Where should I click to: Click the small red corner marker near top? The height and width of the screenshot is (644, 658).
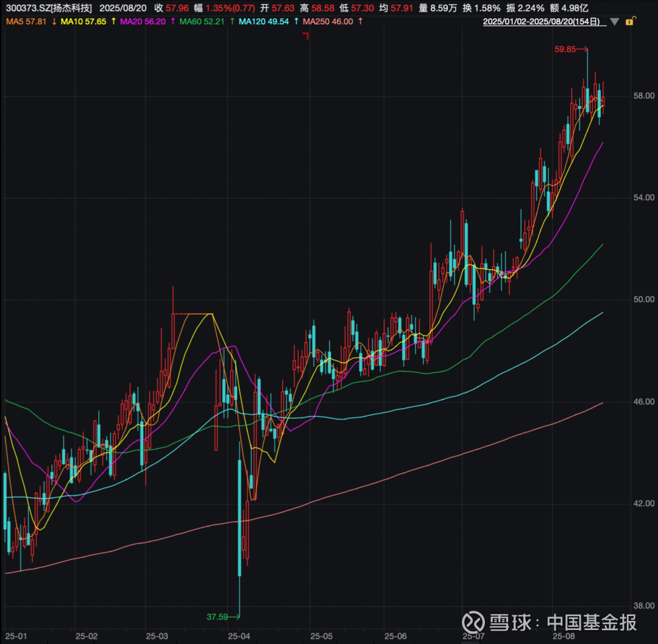[305, 37]
